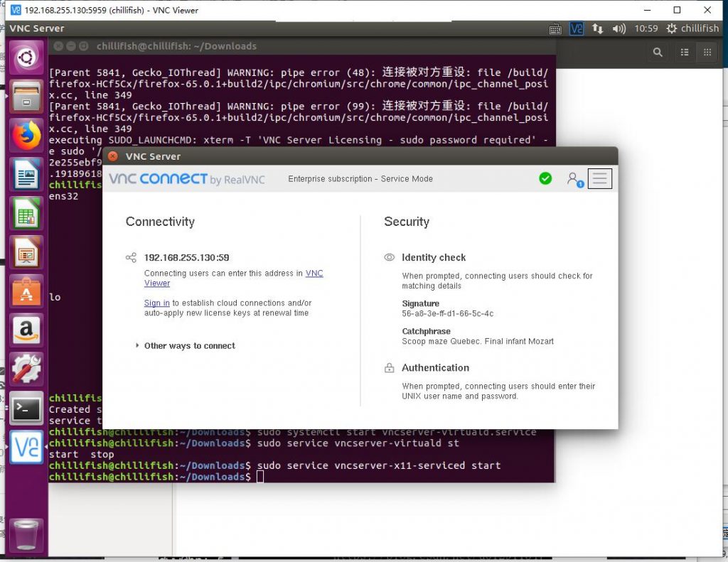728x562 pixels.
Task: Switch to Terminal via the launcher icon
Action: tap(26, 409)
